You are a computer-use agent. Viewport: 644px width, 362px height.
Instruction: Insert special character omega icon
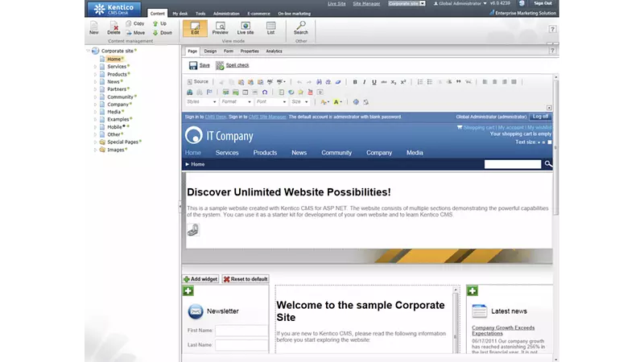[265, 92]
